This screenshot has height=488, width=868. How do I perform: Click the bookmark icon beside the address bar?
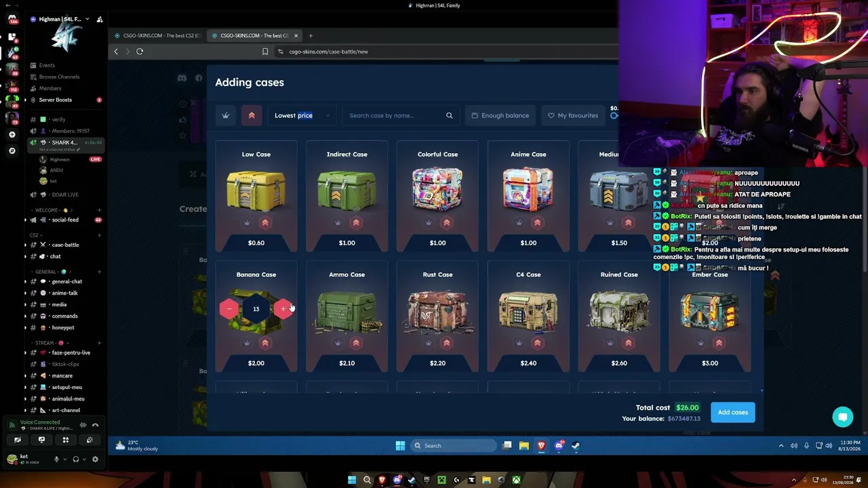[x=265, y=52]
